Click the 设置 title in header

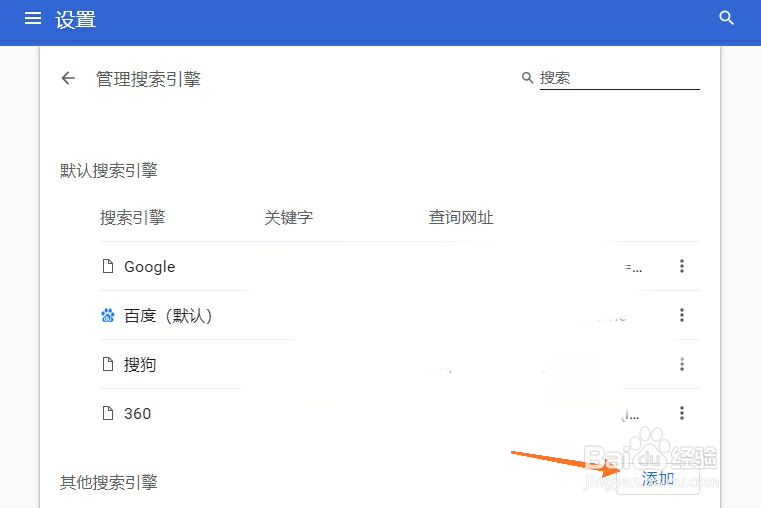(75, 20)
